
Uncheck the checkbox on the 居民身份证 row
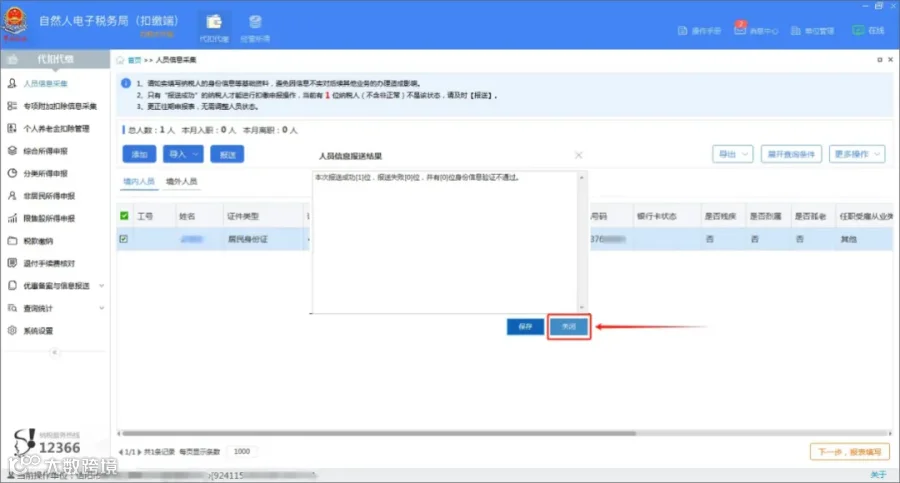click(123, 239)
